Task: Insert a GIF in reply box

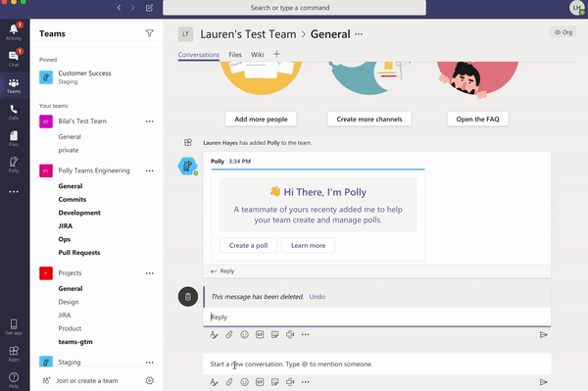Action: pos(260,335)
